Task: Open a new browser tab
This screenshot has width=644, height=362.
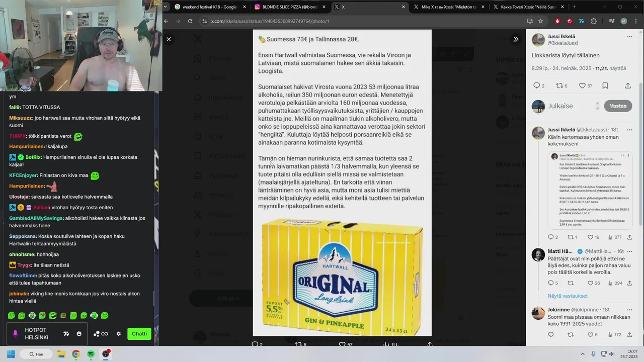Action: [x=575, y=7]
